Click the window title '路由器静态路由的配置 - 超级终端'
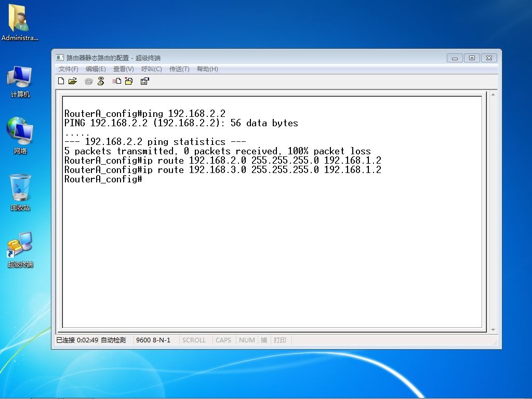The height and width of the screenshot is (399, 532). click(113, 58)
